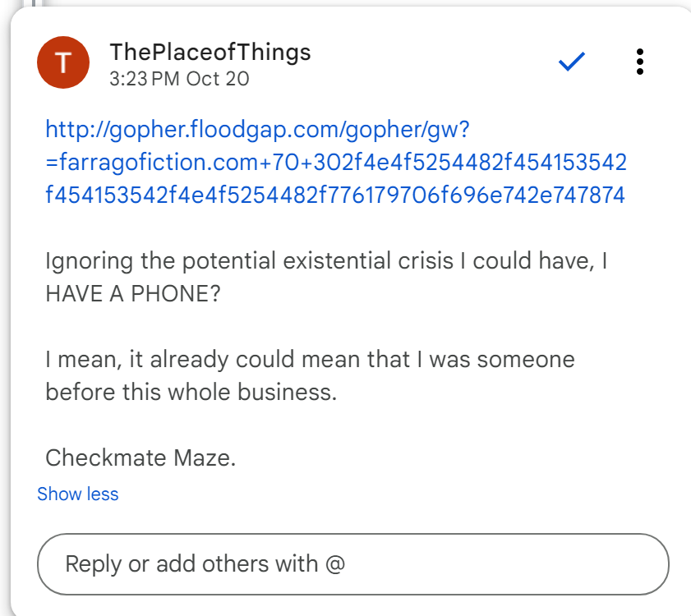Click the 'Checkmate Maze.' text line
The height and width of the screenshot is (616, 691).
pos(141,457)
